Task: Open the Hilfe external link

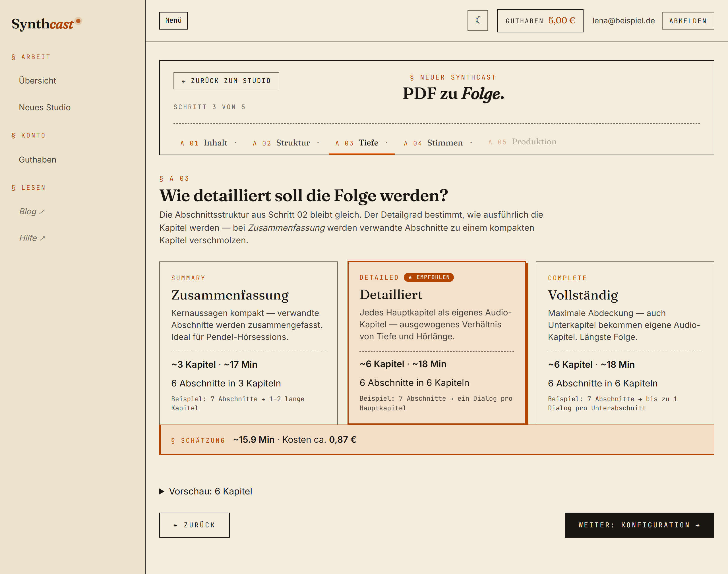Action: coord(32,238)
